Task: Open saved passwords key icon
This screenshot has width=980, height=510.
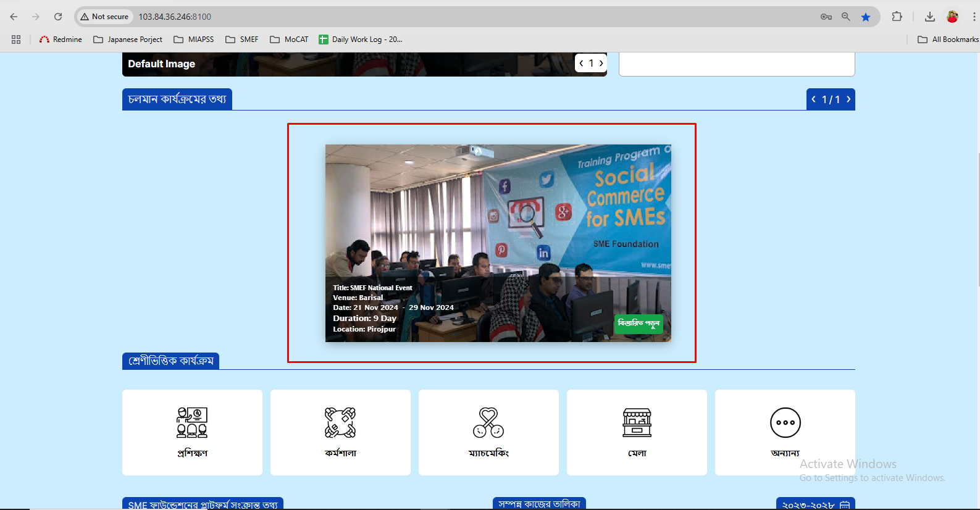Action: [826, 17]
